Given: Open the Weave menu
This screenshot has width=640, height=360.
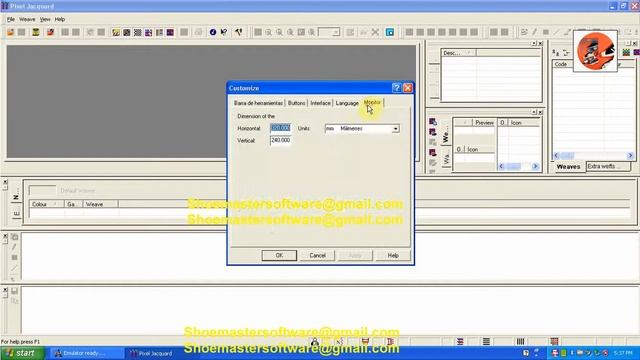Looking at the screenshot, I should pos(27,19).
